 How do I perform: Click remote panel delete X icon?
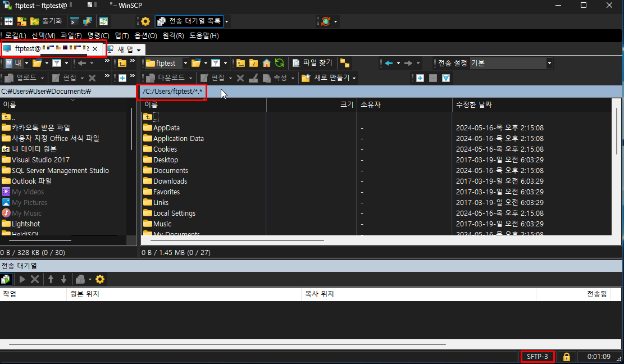[240, 78]
